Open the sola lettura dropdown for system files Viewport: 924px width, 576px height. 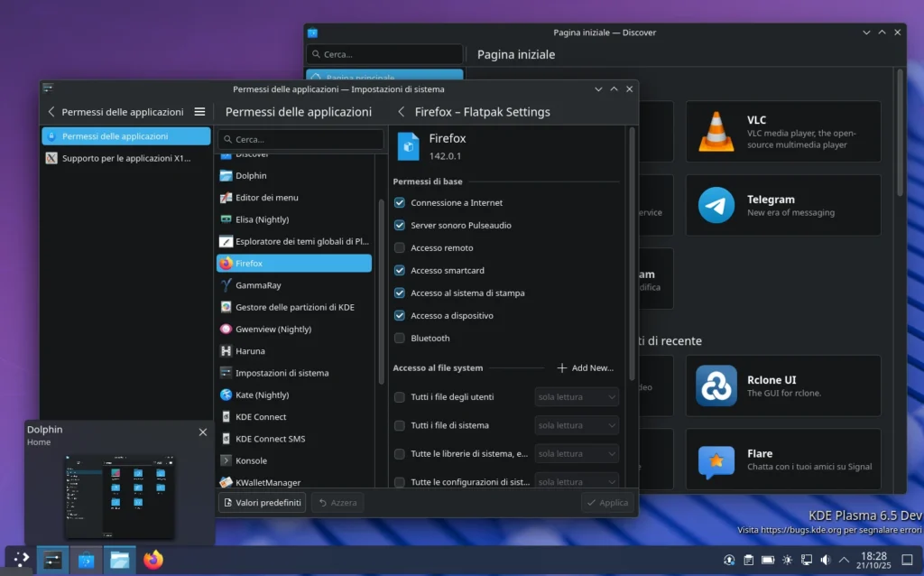click(576, 425)
